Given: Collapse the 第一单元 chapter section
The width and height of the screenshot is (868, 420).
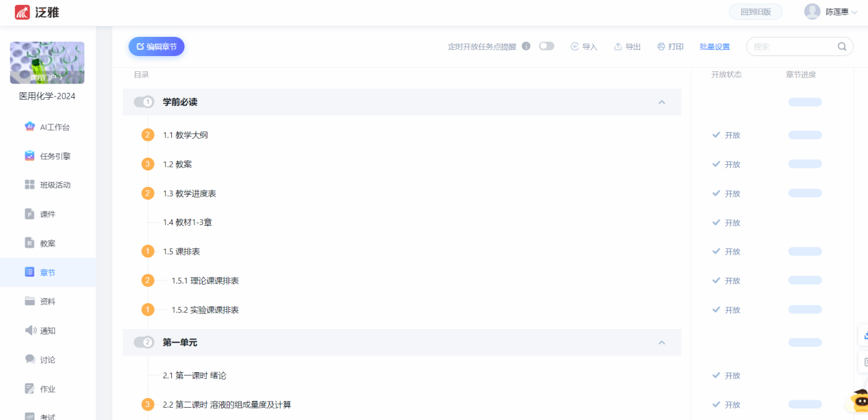Looking at the screenshot, I should pyautogui.click(x=661, y=342).
